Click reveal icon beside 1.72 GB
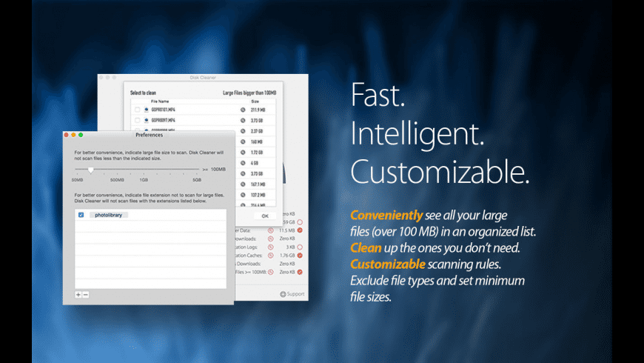The width and height of the screenshot is (644, 363). 243,153
